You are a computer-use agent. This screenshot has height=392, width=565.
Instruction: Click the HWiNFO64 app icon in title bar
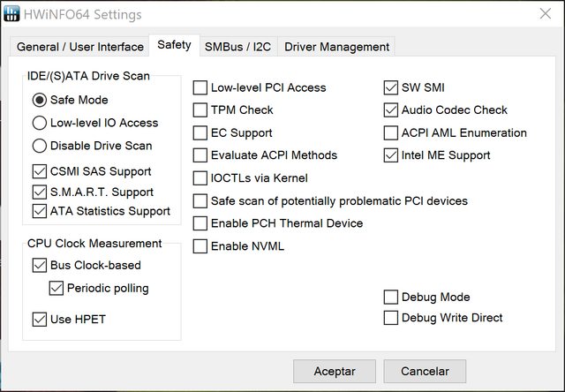click(11, 14)
